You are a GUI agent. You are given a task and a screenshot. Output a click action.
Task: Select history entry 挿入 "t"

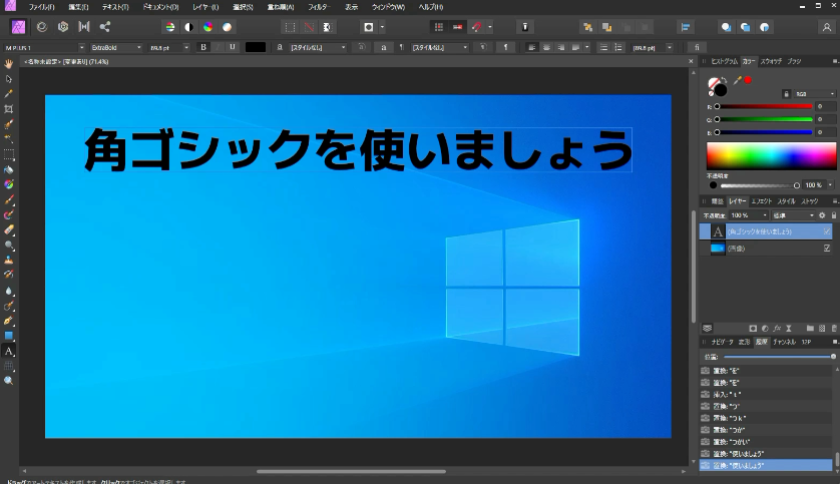coord(766,394)
